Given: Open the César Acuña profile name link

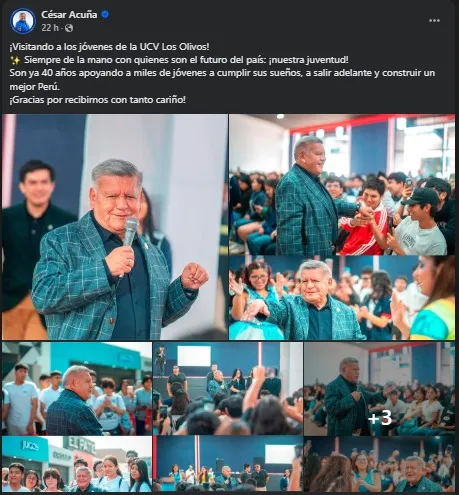Looking at the screenshot, I should tap(69, 14).
